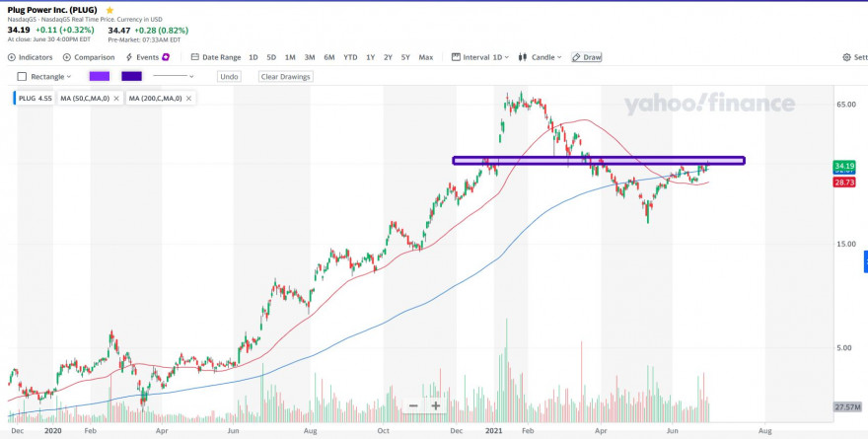
Task: Select the 1D time range
Action: 253,57
